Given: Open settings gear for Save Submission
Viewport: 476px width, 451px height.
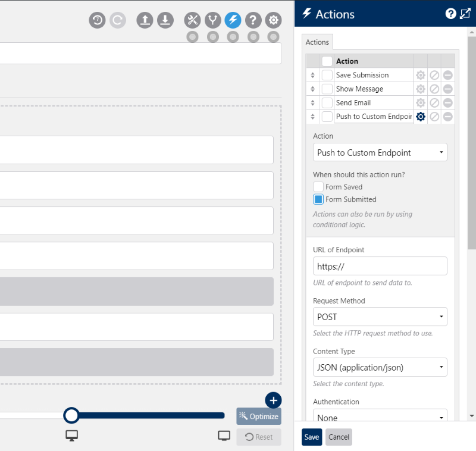Looking at the screenshot, I should 421,75.
